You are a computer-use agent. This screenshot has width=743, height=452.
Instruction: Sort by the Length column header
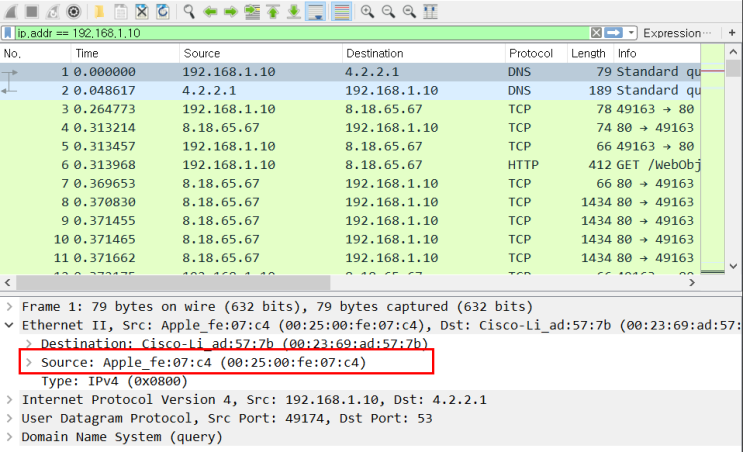pos(590,54)
